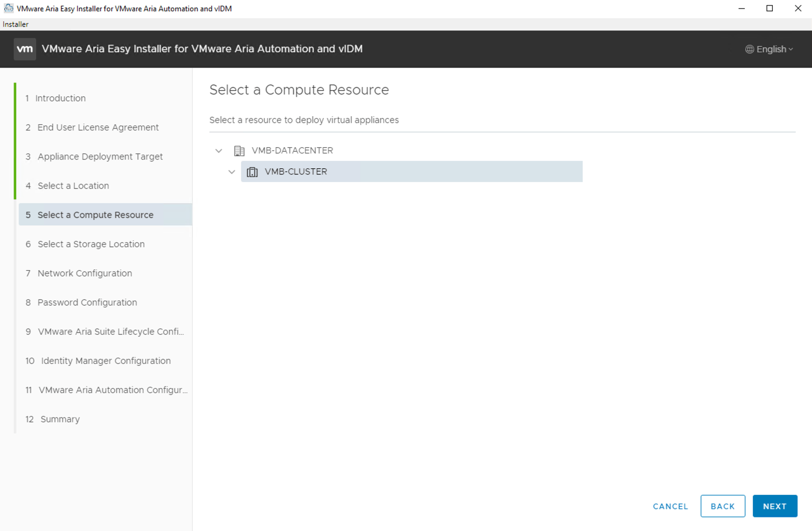The height and width of the screenshot is (531, 812).
Task: Click the BACK button
Action: click(x=723, y=506)
